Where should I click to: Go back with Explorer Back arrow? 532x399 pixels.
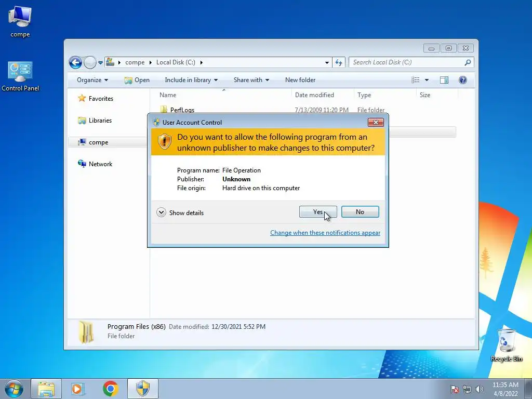click(x=75, y=62)
